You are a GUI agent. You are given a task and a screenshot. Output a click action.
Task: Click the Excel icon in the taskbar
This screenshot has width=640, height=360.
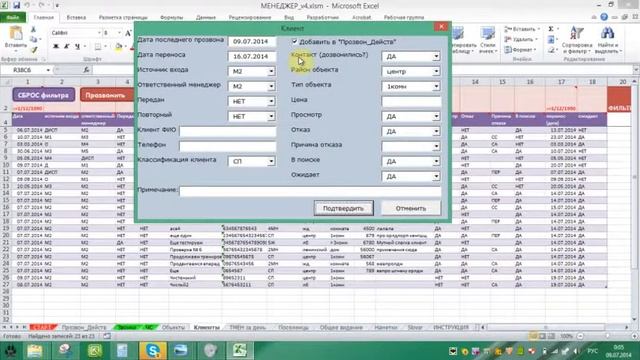[239, 350]
